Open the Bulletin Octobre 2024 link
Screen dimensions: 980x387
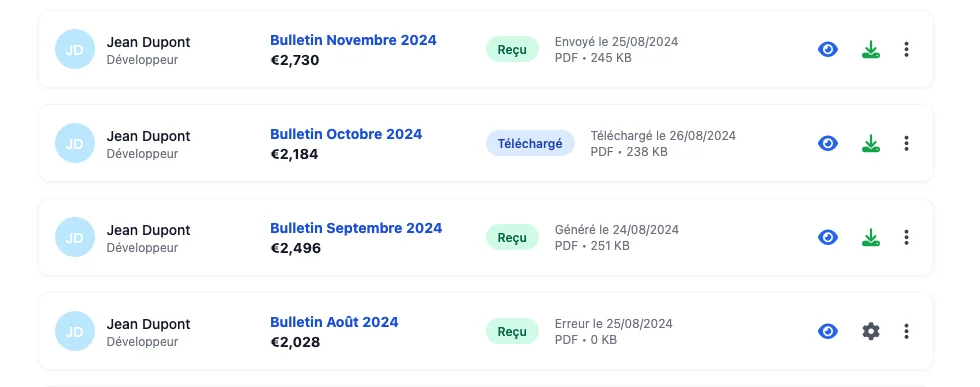click(346, 134)
